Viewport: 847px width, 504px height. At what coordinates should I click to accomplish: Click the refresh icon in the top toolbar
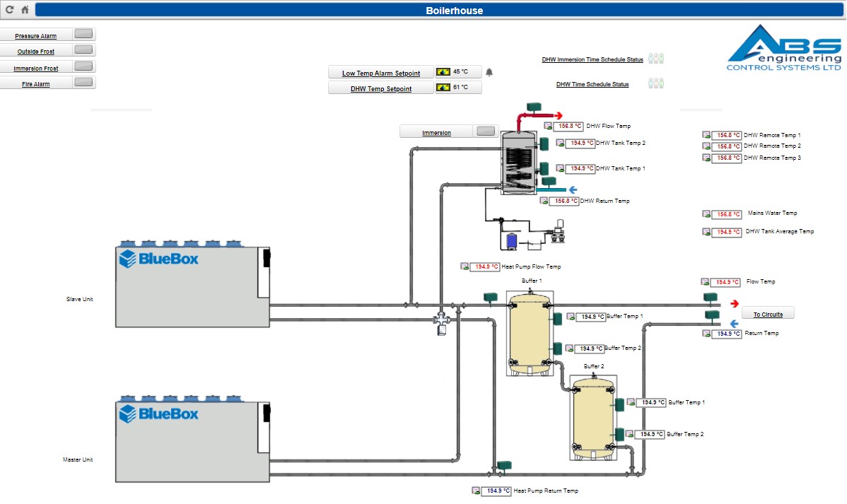point(10,10)
